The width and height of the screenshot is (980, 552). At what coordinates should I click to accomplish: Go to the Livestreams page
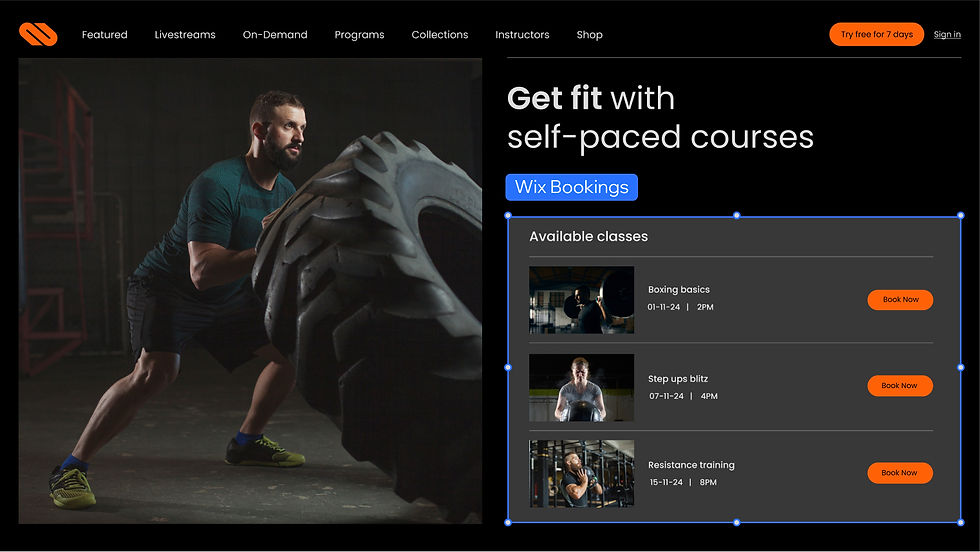185,34
